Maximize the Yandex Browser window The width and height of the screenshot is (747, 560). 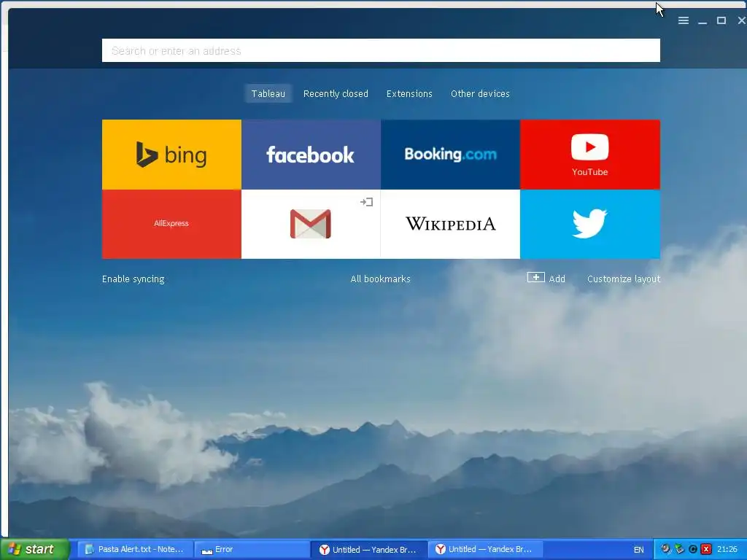point(721,20)
